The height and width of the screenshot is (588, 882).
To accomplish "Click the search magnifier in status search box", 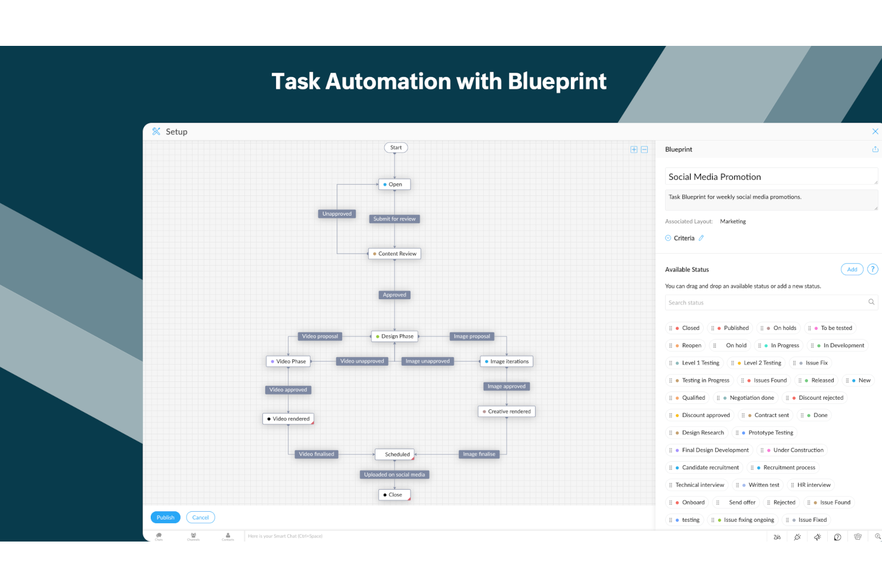I will click(x=871, y=302).
